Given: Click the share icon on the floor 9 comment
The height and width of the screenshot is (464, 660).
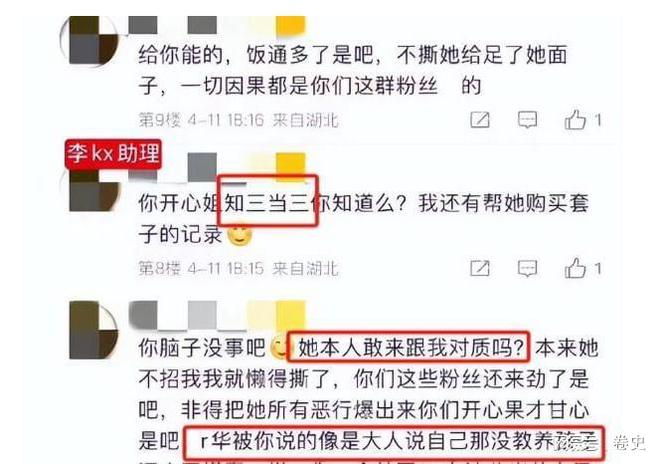Looking at the screenshot, I should (x=479, y=120).
